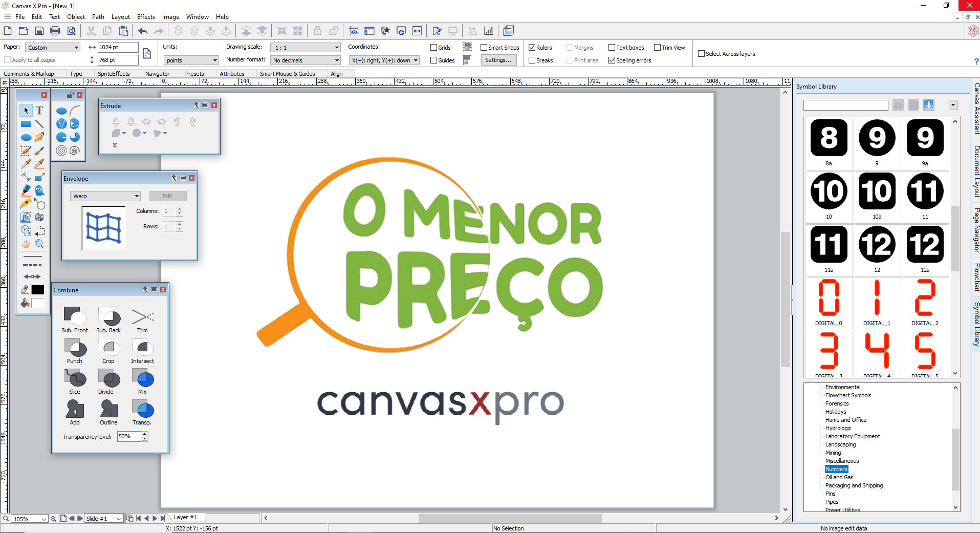
Task: Click the Cut scissors icon
Action: point(91,31)
